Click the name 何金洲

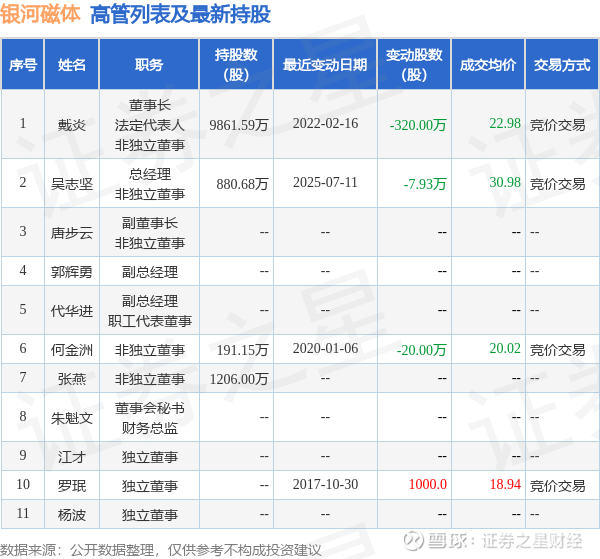pyautogui.click(x=72, y=350)
